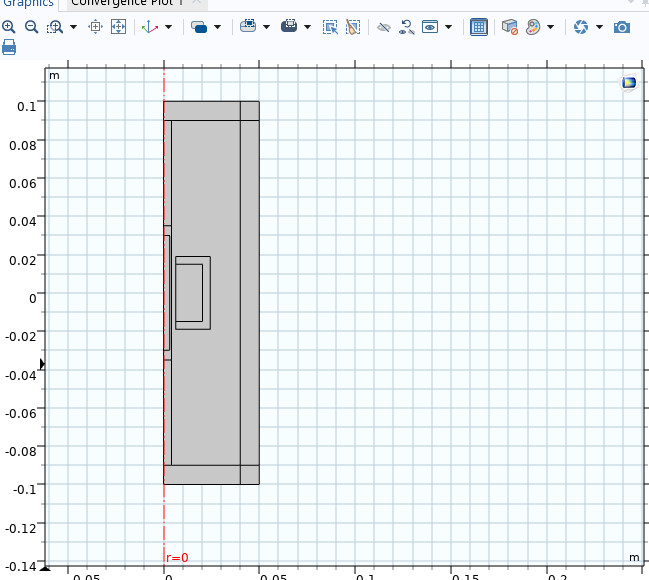Open the Zoom Box dropdown arrow
Image resolution: width=649 pixels, height=580 pixels.
[x=72, y=27]
